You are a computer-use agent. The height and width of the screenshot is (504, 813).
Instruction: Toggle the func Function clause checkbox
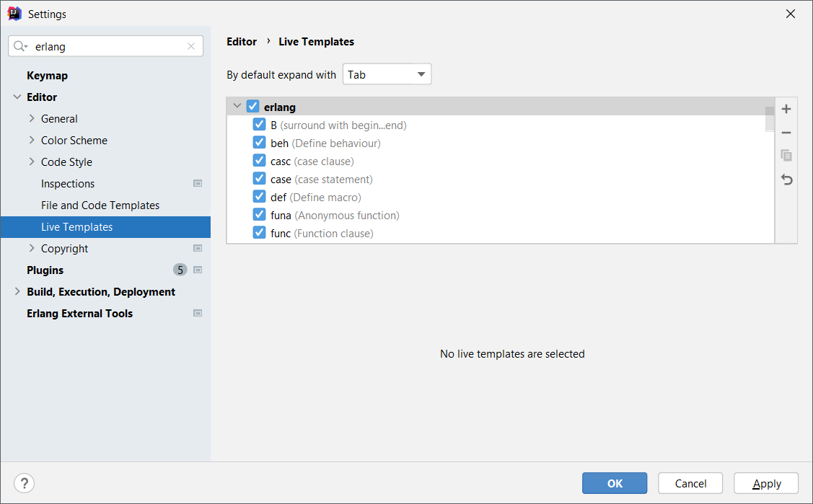(x=259, y=233)
